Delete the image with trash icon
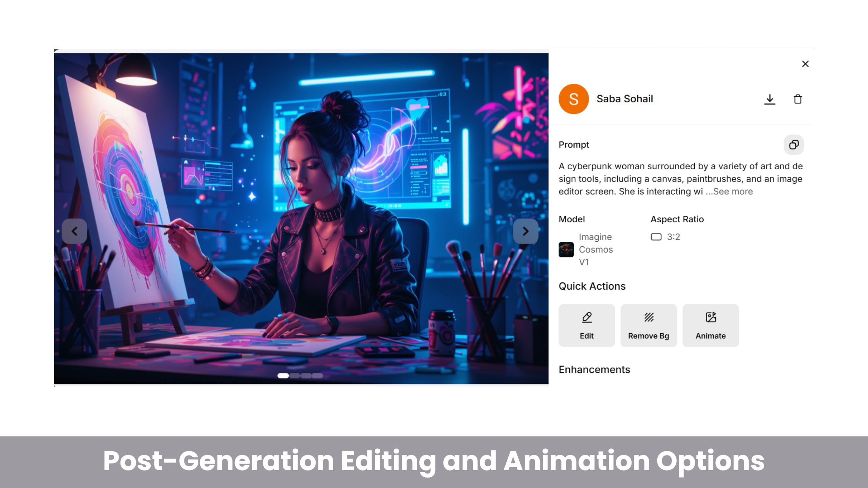 (797, 99)
